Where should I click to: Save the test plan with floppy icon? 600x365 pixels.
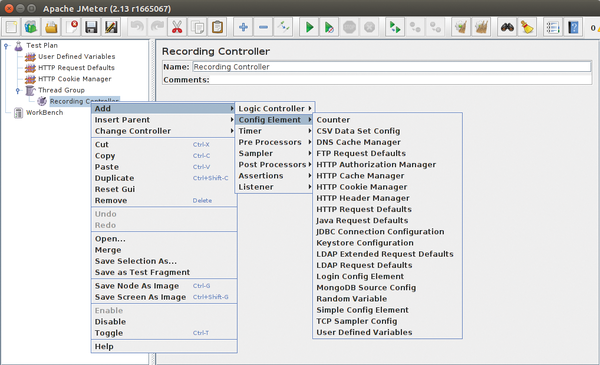tap(91, 27)
